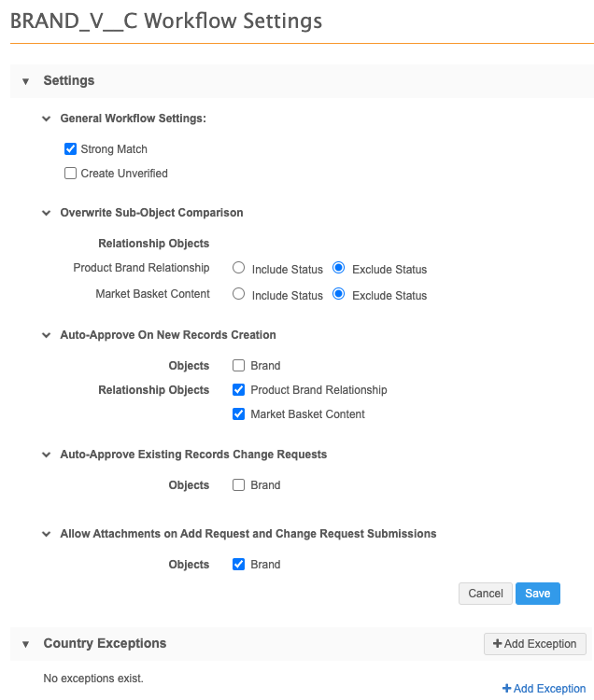Collapse the Country Exceptions section
The width and height of the screenshot is (594, 700).
26,644
